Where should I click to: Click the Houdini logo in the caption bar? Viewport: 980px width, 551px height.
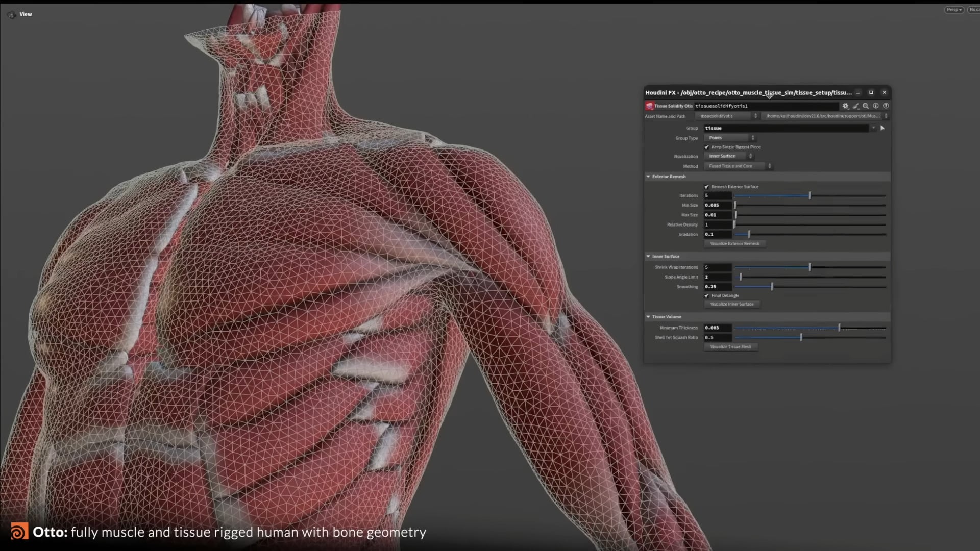point(19,532)
